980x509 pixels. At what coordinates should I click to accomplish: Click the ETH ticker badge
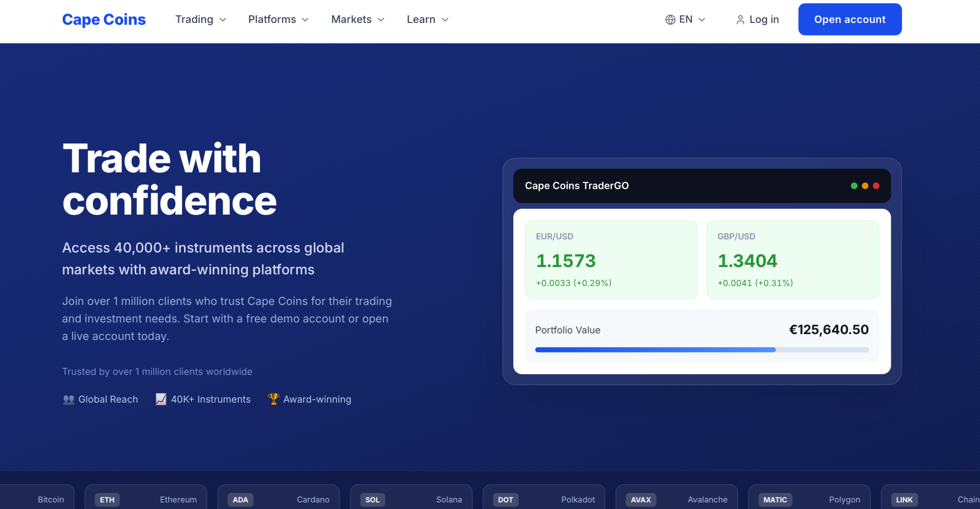107,500
